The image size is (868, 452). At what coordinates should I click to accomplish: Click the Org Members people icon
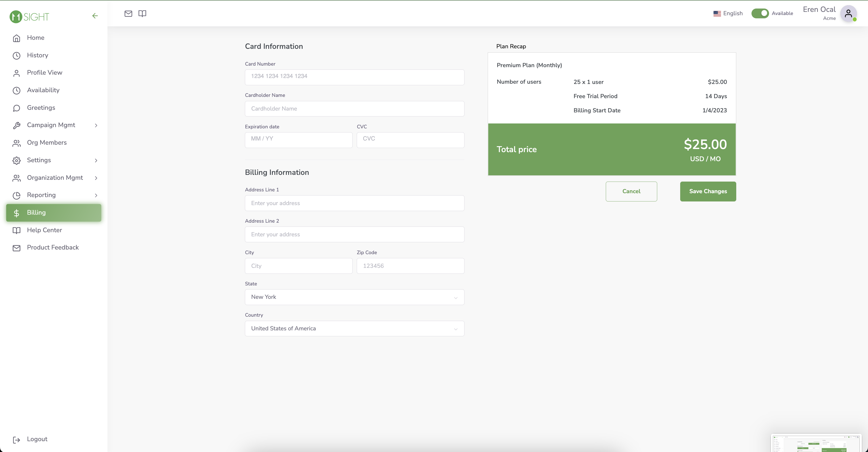coord(17,143)
